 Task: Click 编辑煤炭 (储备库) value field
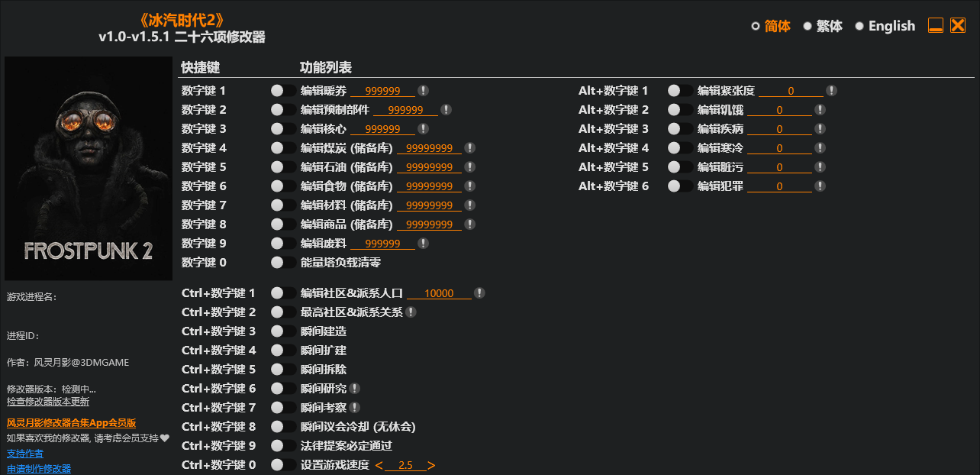pos(429,148)
